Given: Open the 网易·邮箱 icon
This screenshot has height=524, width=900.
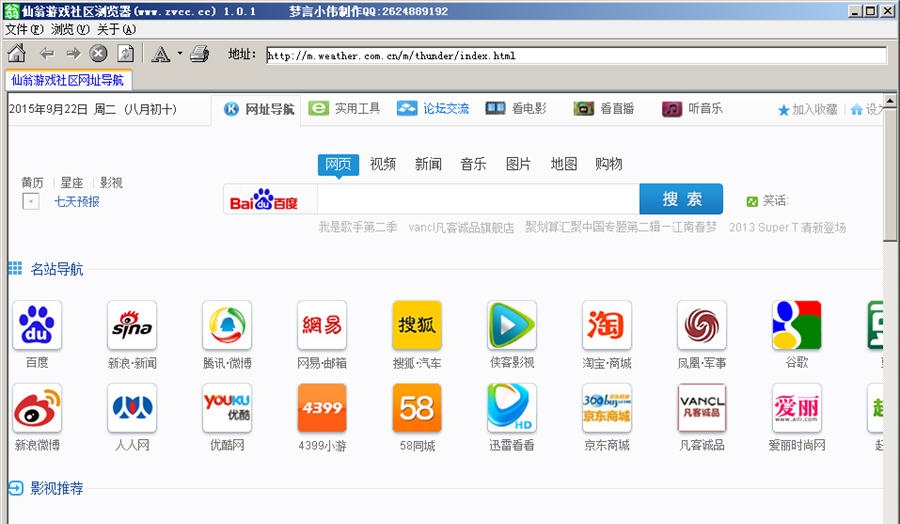Looking at the screenshot, I should click(322, 325).
